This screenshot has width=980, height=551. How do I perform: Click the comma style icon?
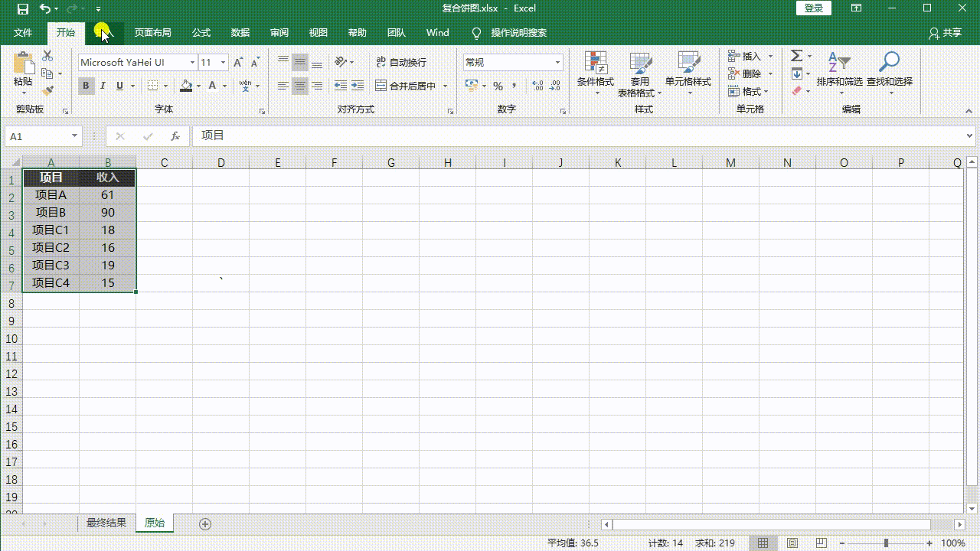(x=514, y=86)
